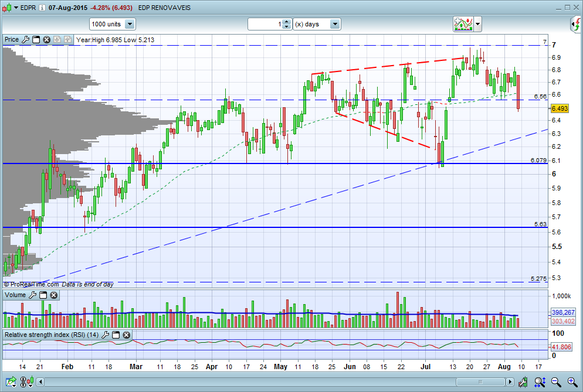
Task: Click the Relative strength index (RSI) label
Action: pyautogui.click(x=51, y=335)
